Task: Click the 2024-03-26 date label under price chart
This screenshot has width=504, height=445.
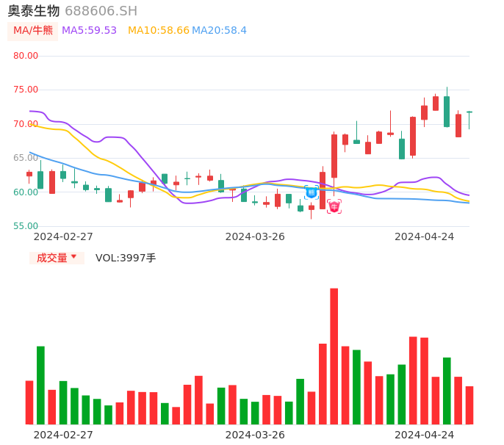Action: (255, 236)
